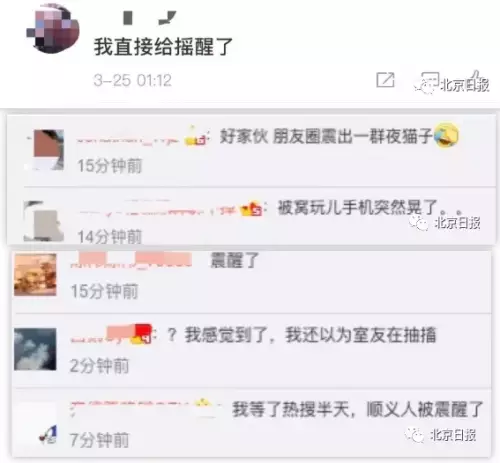
Task: Tap the comment 被窝玩儿手机突然晃了
Action: click(357, 208)
